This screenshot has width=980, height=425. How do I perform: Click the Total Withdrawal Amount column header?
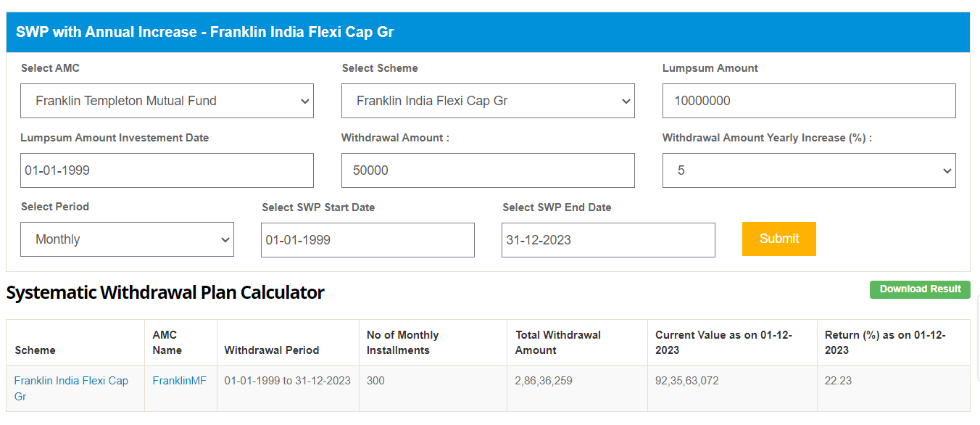coord(557,342)
